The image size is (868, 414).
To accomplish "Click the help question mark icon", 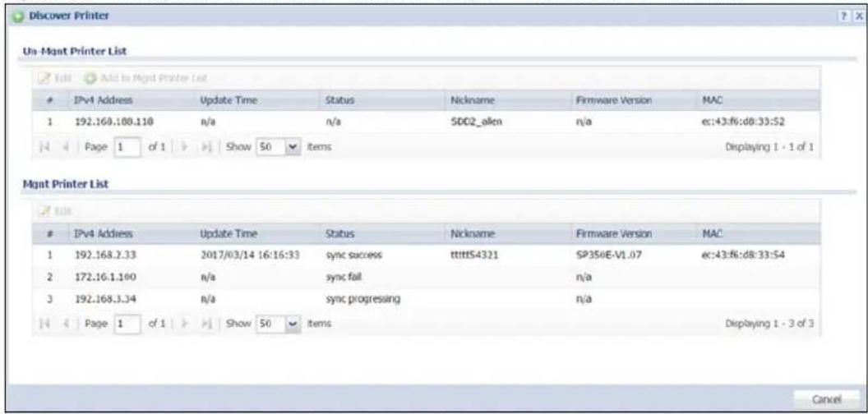I will [845, 16].
